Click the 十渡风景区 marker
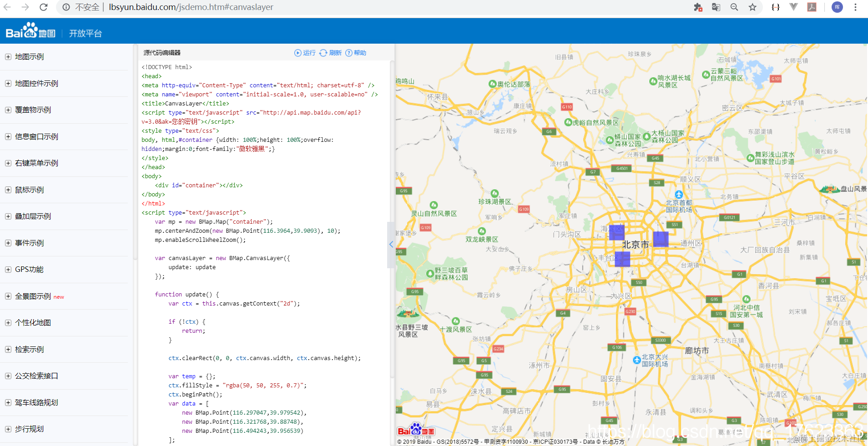 tap(456, 321)
